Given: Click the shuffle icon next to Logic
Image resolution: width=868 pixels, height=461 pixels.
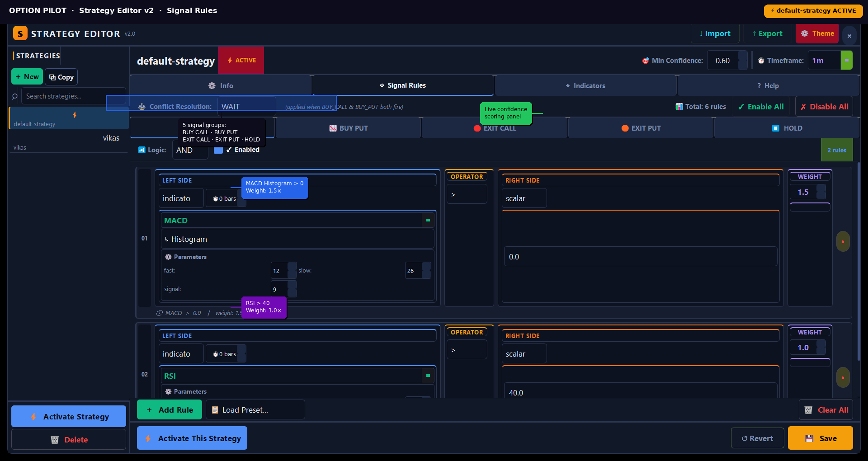Looking at the screenshot, I should tap(142, 150).
